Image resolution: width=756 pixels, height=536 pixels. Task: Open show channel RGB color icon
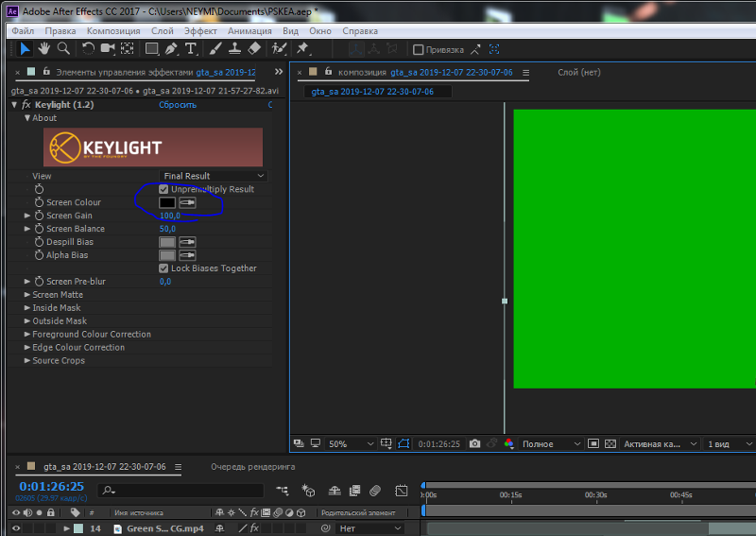point(508,443)
